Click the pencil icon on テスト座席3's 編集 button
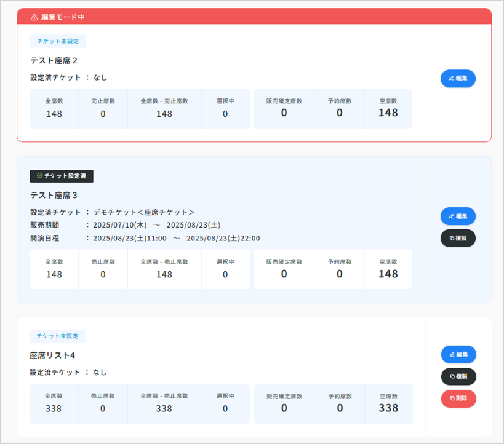This screenshot has height=444, width=504. point(452,216)
